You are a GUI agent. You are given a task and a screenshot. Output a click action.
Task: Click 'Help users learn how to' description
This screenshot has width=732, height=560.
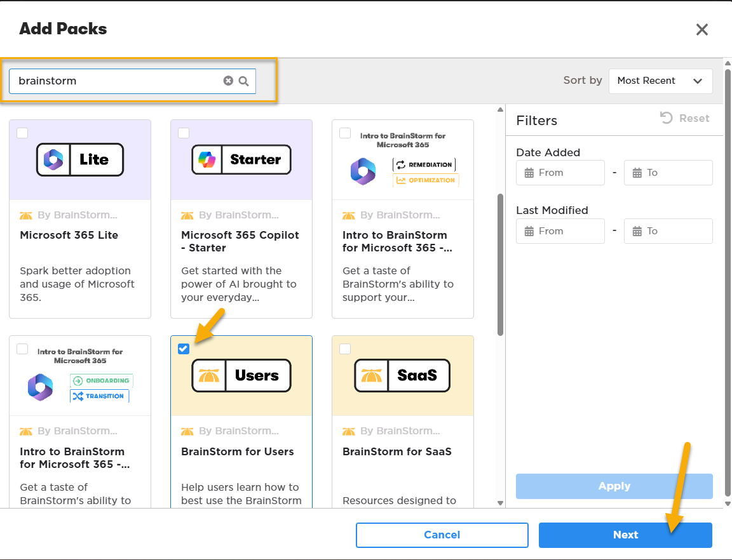[241, 494]
